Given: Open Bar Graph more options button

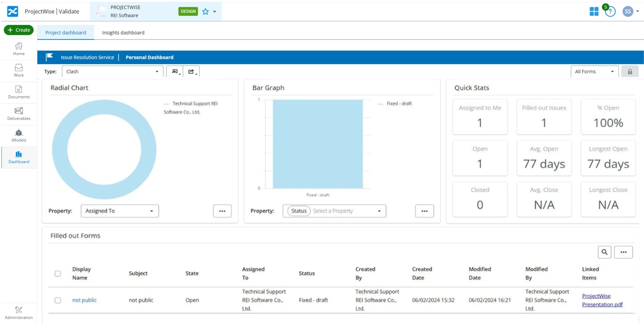Looking at the screenshot, I should coord(424,211).
